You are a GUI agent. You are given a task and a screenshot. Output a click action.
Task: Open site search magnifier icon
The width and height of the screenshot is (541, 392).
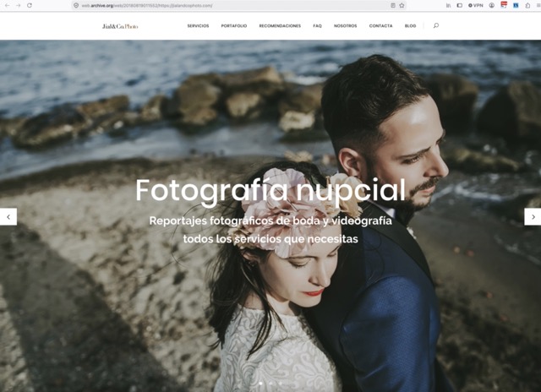436,25
